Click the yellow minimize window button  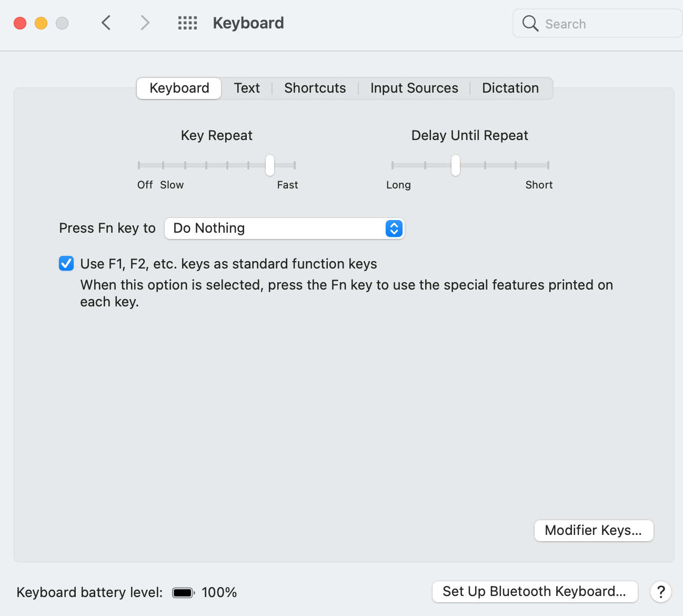41,24
